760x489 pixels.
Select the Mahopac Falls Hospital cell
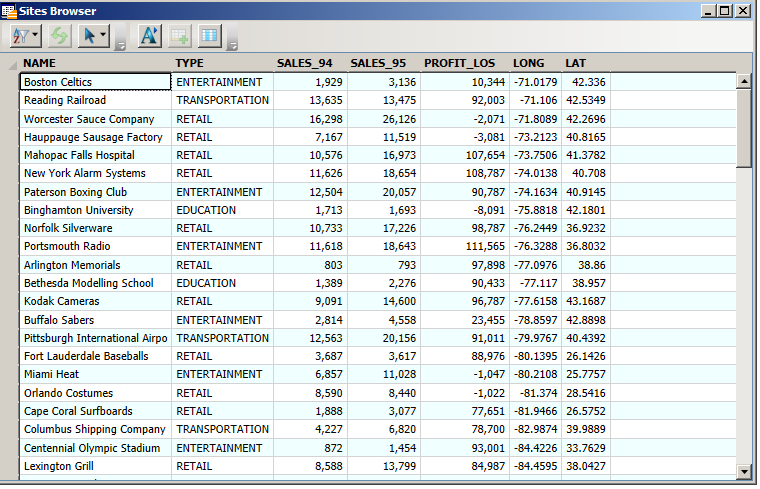[x=95, y=155]
